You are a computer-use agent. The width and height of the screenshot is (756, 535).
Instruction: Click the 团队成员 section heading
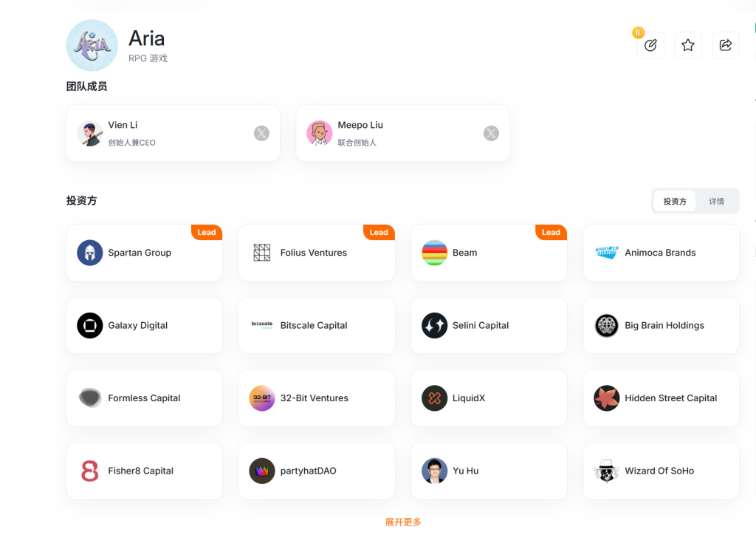tap(86, 86)
